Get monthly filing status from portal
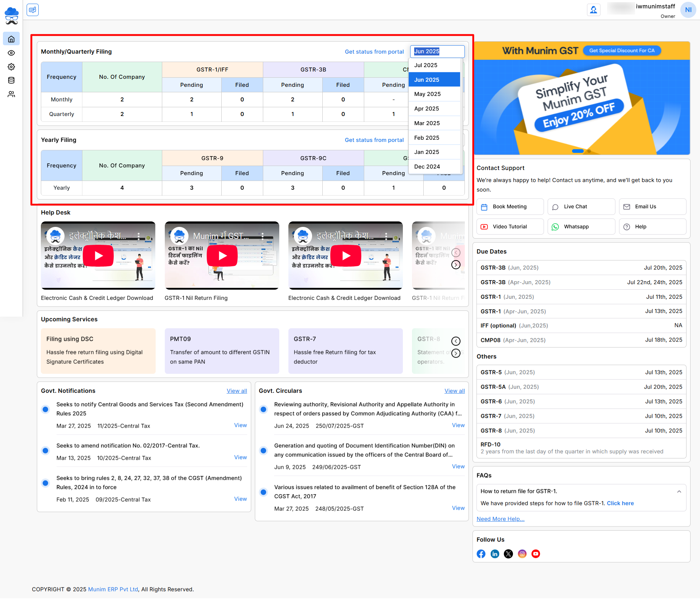Image resolution: width=700 pixels, height=599 pixels. click(374, 51)
